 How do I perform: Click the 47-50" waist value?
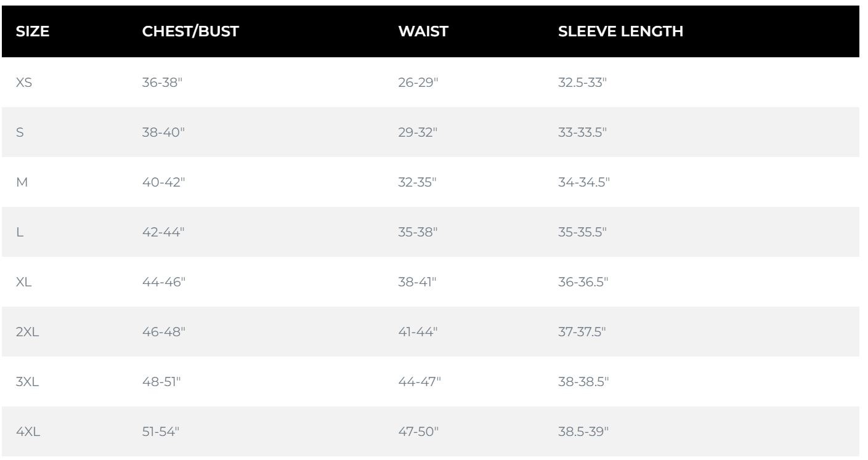pyautogui.click(x=418, y=432)
